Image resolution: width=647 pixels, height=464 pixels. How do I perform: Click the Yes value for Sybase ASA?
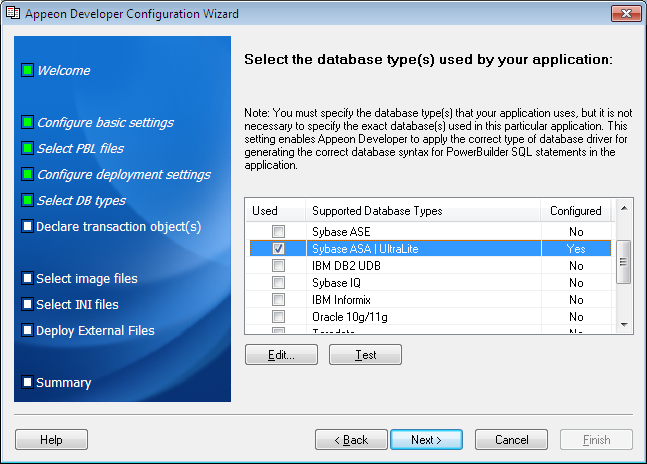click(576, 249)
